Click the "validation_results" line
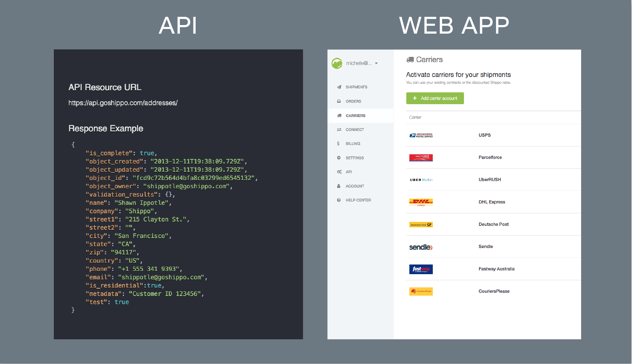This screenshot has height=364, width=632. pos(130,194)
